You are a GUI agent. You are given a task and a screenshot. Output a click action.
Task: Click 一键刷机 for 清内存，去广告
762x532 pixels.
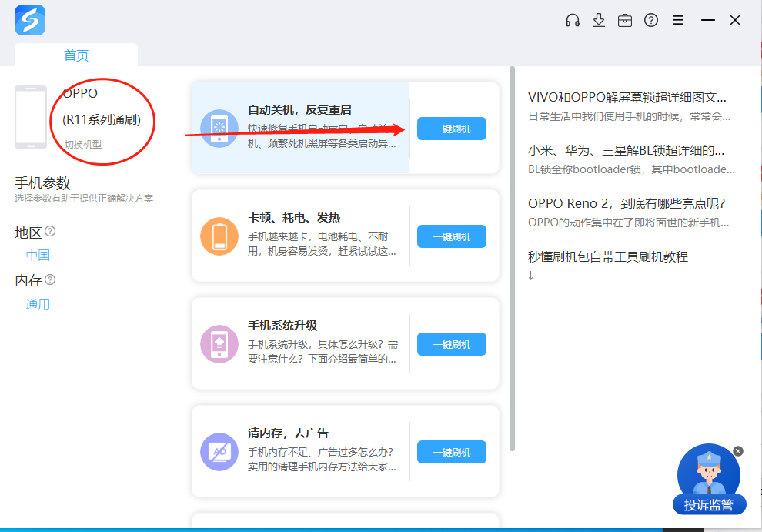(x=452, y=452)
